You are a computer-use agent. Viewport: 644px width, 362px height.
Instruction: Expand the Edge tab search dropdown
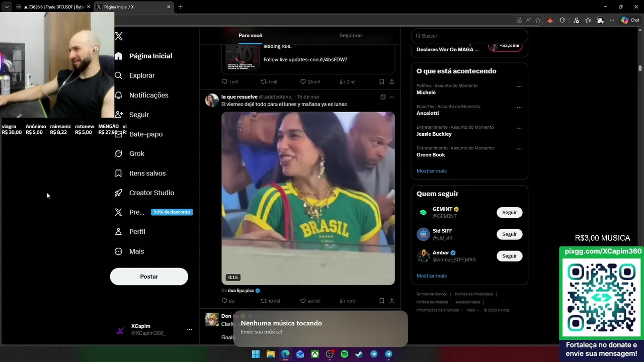tap(7, 7)
